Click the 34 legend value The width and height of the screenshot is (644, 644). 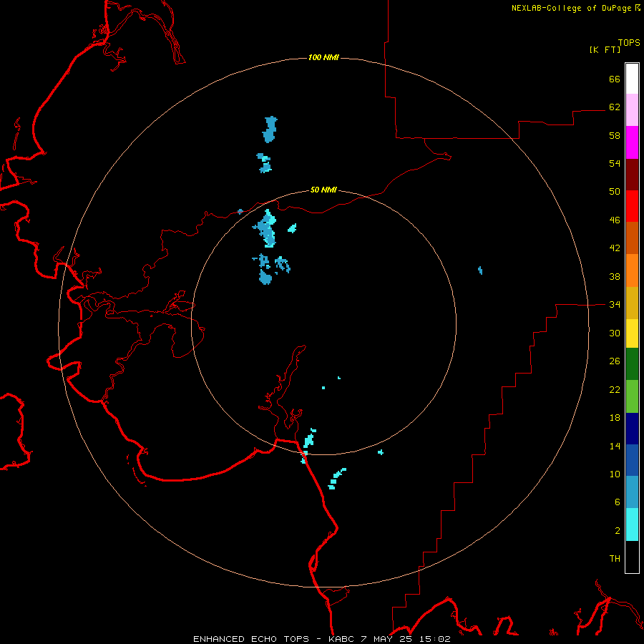[x=615, y=304]
